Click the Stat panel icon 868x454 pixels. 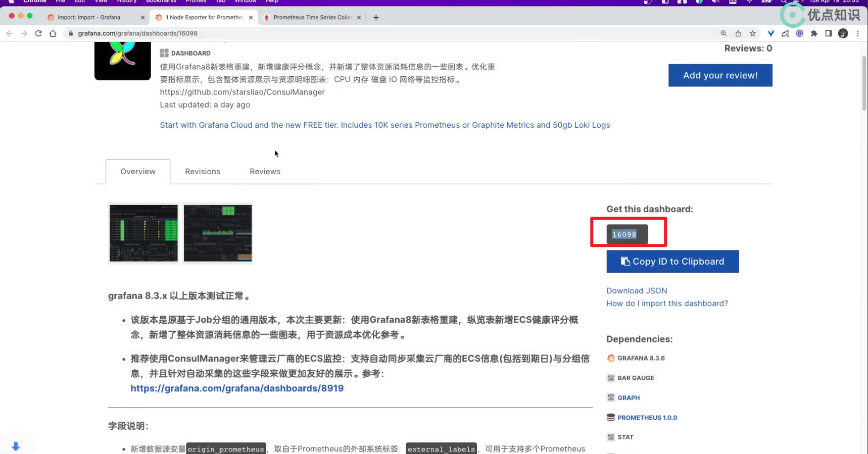coord(611,437)
